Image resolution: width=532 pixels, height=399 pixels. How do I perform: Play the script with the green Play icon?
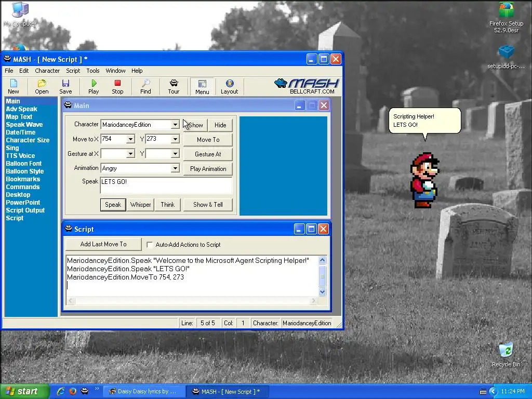point(94,87)
